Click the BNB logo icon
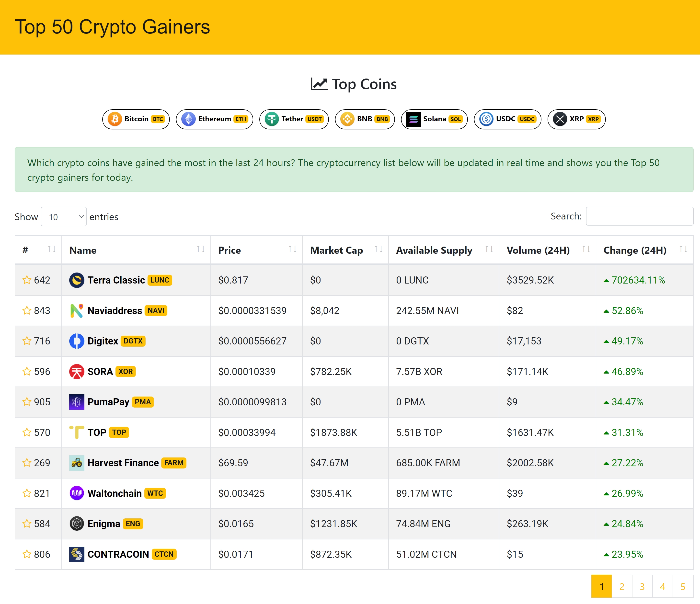This screenshot has width=700, height=604. tap(347, 119)
